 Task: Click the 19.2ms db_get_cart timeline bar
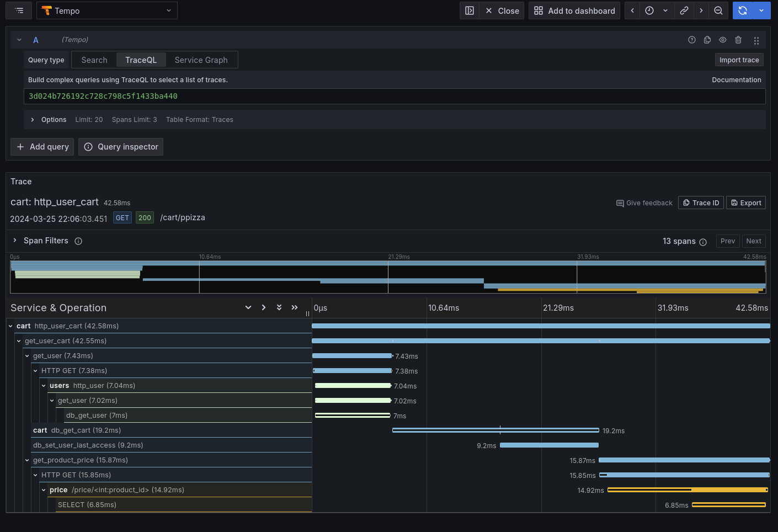pos(495,430)
